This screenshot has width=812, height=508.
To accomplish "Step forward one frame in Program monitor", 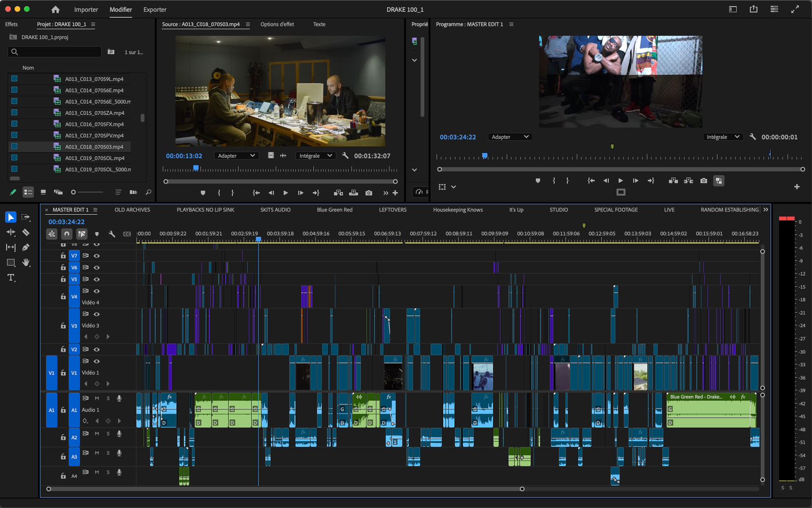I will (635, 181).
